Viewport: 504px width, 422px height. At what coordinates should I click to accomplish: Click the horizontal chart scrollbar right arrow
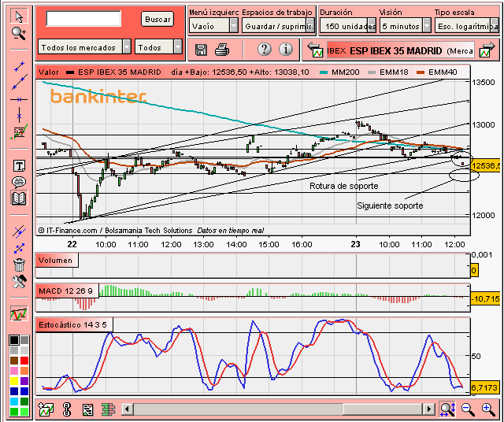pyautogui.click(x=428, y=409)
